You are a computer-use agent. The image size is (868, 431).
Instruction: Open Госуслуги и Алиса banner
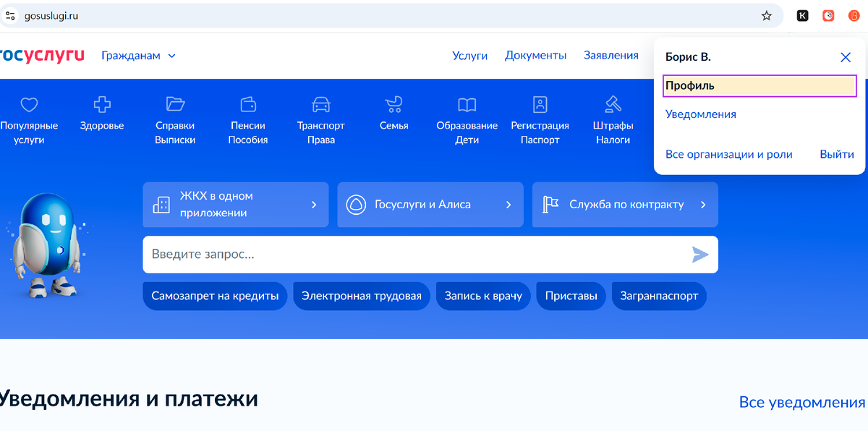(430, 205)
